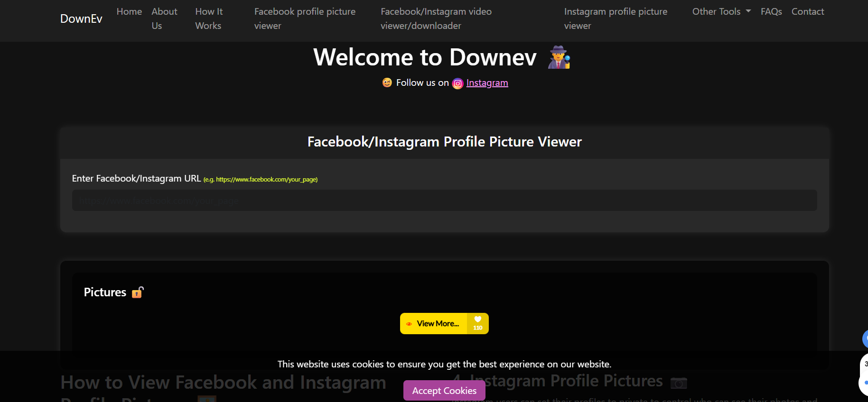868x402 pixels.
Task: Open Instagram profile picture viewer
Action: 616,18
